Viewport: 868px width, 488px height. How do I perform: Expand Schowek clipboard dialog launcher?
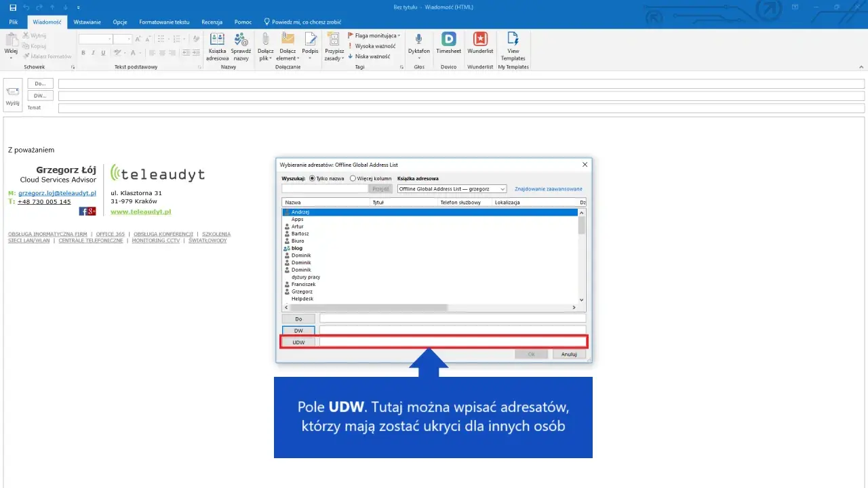click(x=73, y=68)
